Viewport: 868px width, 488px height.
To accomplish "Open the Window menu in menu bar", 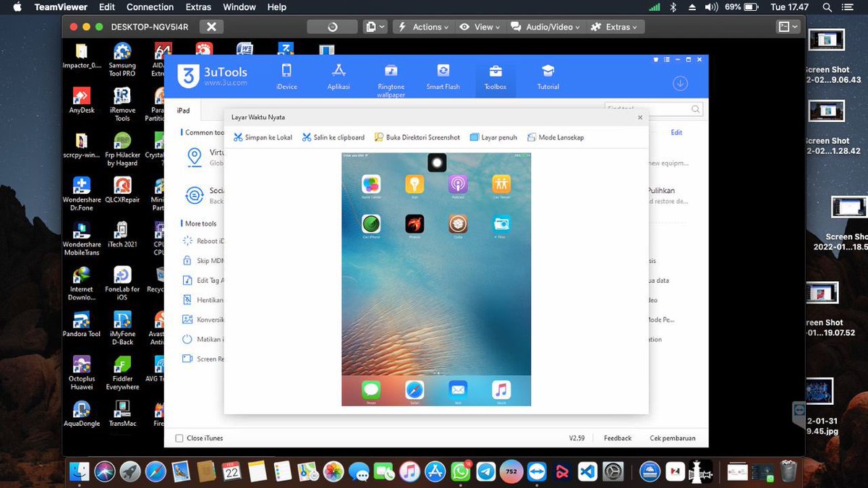I will pos(239,7).
